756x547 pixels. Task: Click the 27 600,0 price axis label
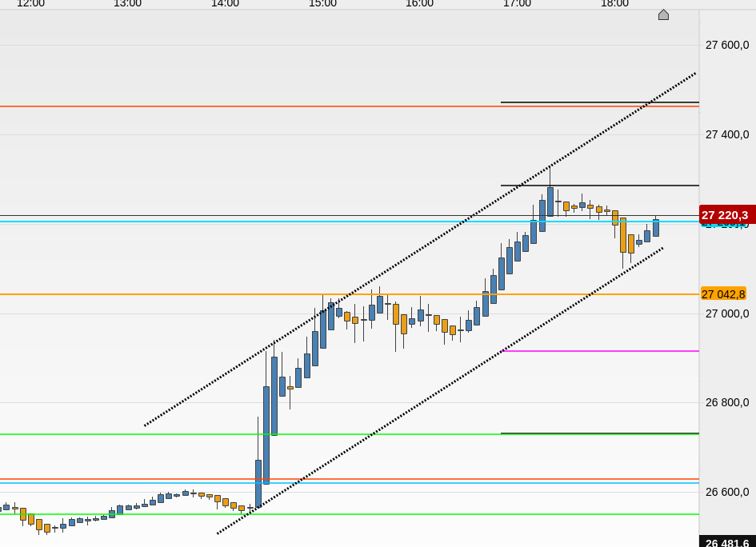tap(727, 46)
